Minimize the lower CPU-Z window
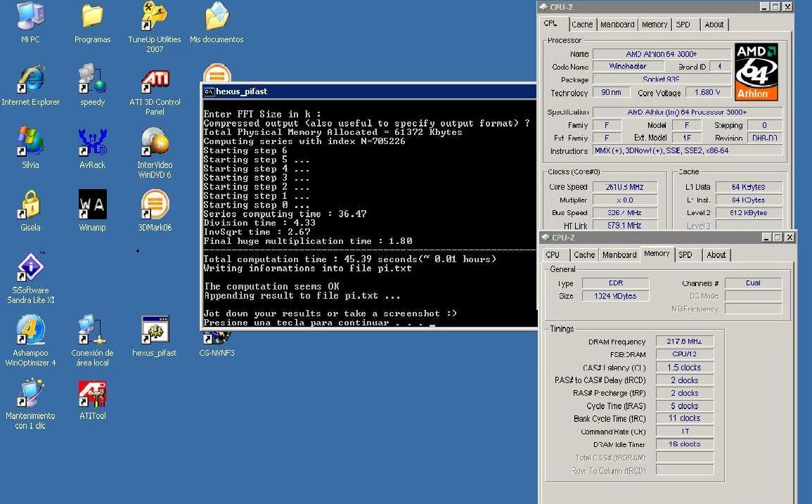This screenshot has width=812, height=504. pos(767,237)
